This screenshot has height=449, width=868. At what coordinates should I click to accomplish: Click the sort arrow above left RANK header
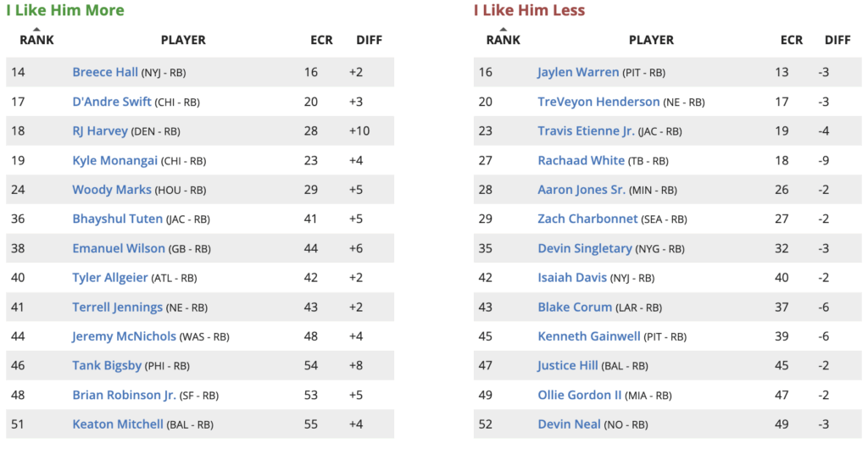coord(36,30)
